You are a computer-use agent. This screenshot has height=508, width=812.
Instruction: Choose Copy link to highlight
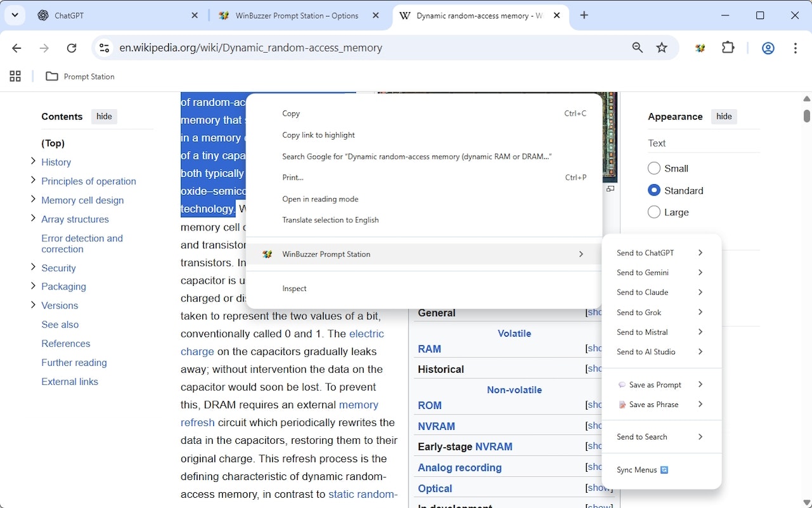(x=424, y=135)
